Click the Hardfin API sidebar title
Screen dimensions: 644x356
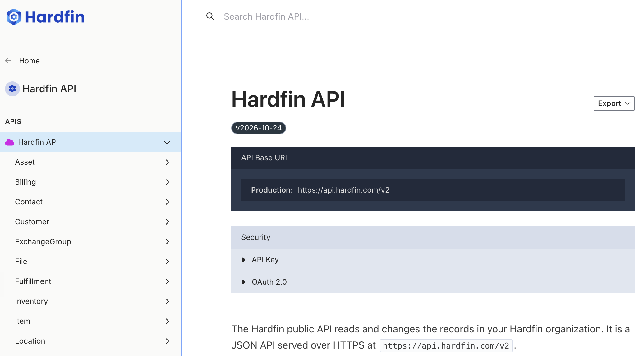49,89
